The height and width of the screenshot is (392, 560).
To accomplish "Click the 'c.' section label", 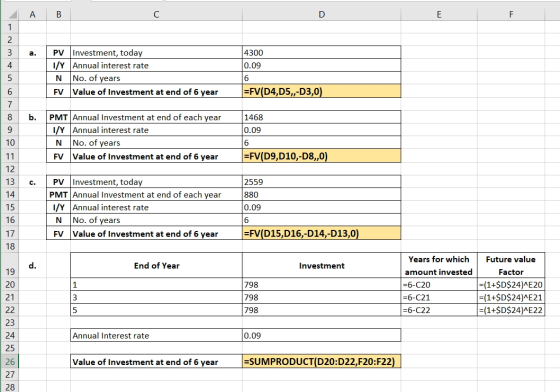I will 32,182.
